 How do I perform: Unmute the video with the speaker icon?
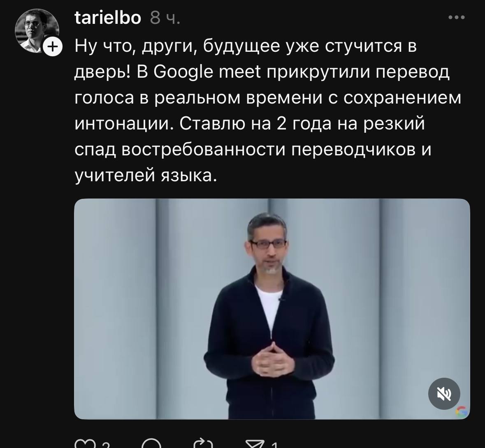pyautogui.click(x=444, y=394)
